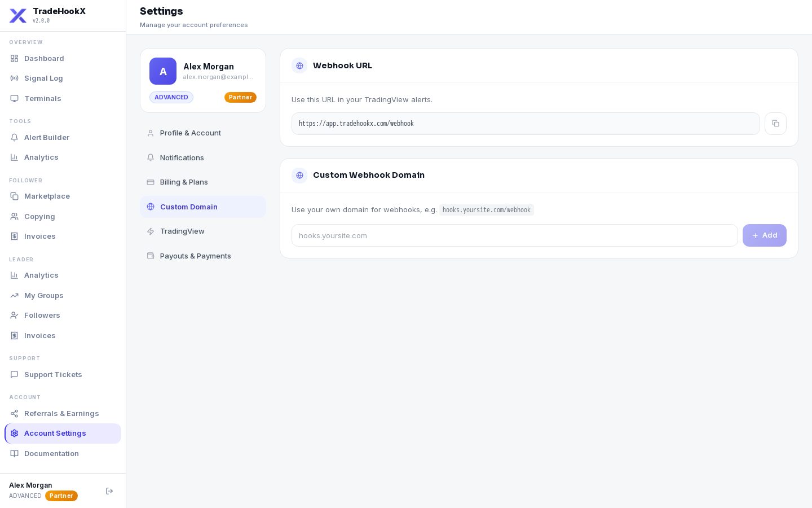Open Support Tickets
This screenshot has width=812, height=508.
(x=63, y=375)
